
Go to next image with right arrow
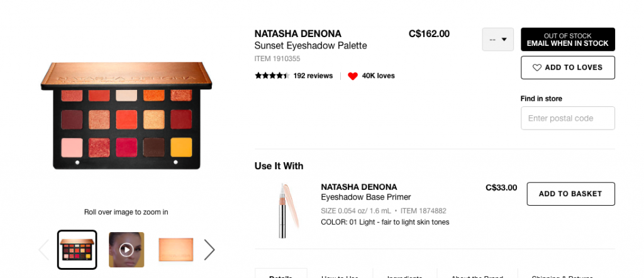(209, 250)
